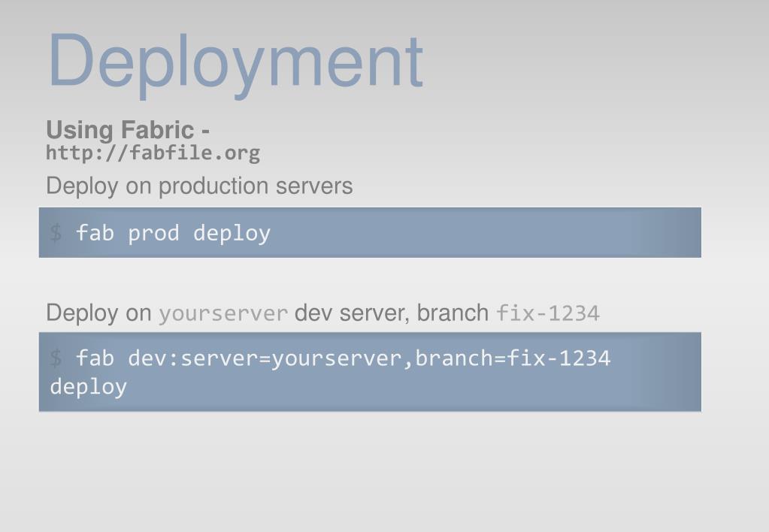This screenshot has width=769, height=532.
Task: Click the dollar prompt before 'fab prod'
Action: tap(56, 233)
